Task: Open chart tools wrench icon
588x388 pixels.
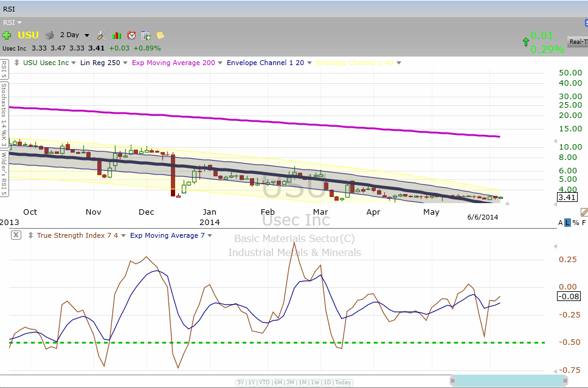Action: [x=102, y=36]
